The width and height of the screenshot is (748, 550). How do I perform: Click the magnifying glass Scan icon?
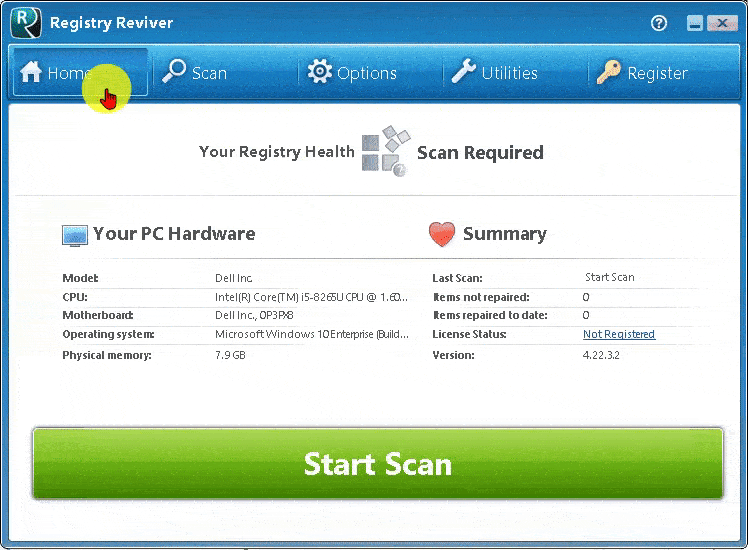point(174,71)
